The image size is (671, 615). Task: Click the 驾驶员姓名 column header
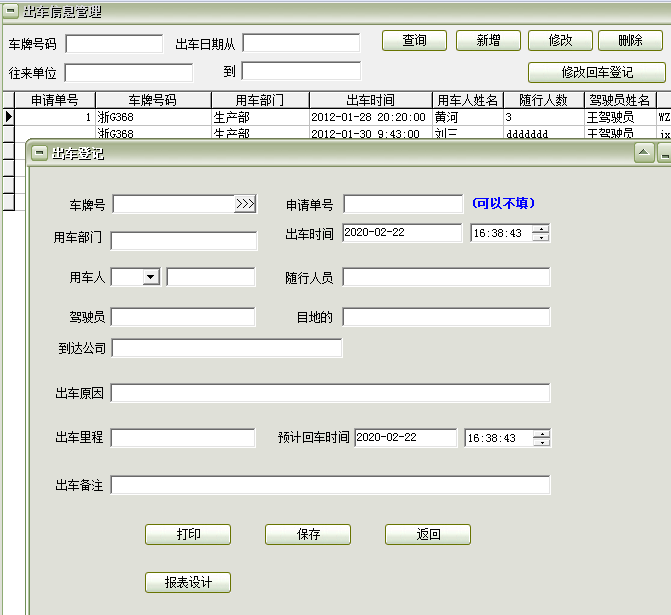(x=620, y=100)
